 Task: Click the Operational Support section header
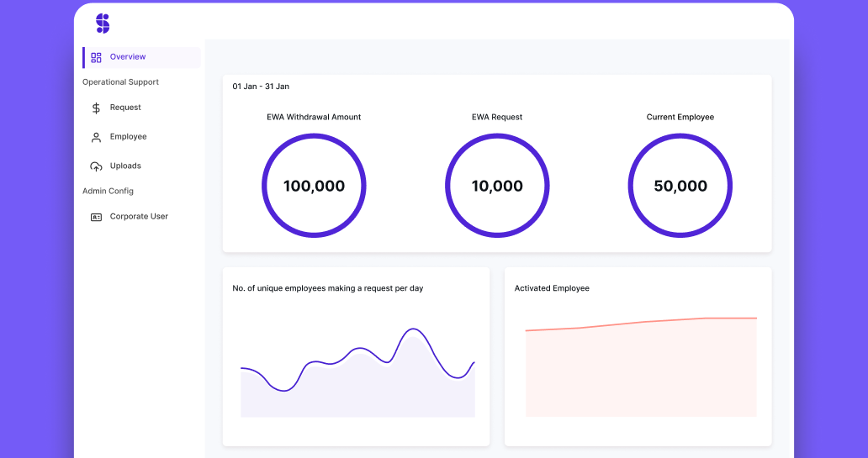coord(120,82)
